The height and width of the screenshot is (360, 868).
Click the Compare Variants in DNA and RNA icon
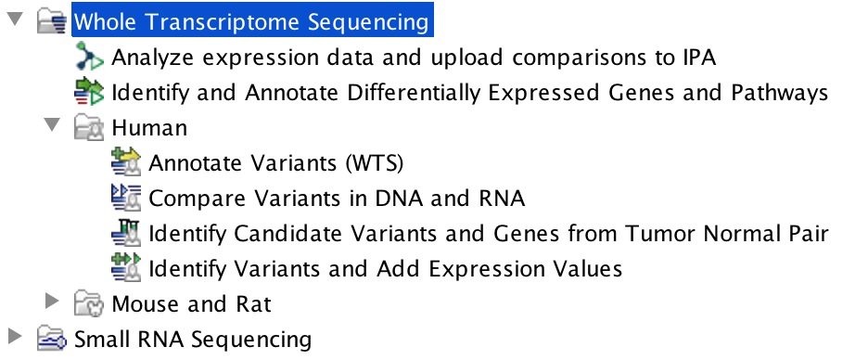(x=126, y=199)
